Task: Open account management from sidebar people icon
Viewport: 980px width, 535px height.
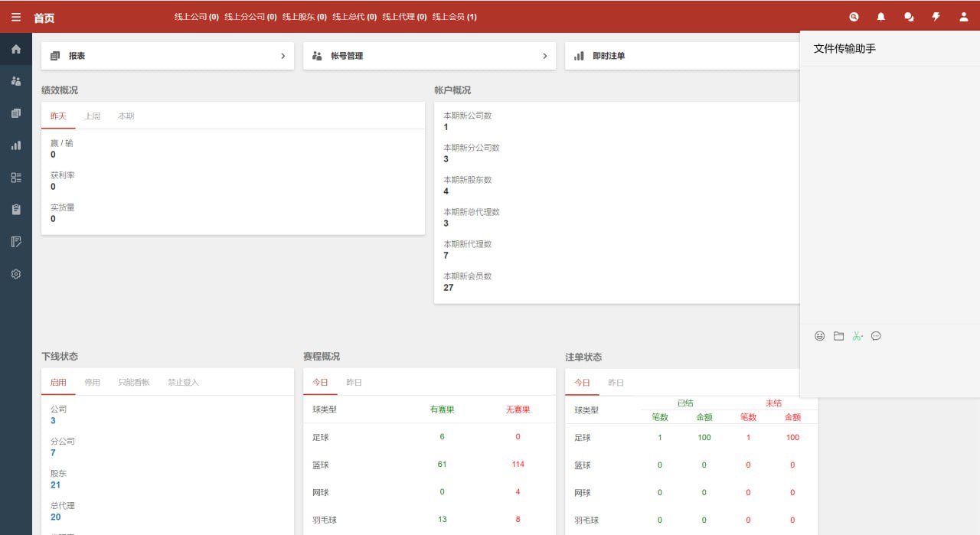Action: coord(16,81)
